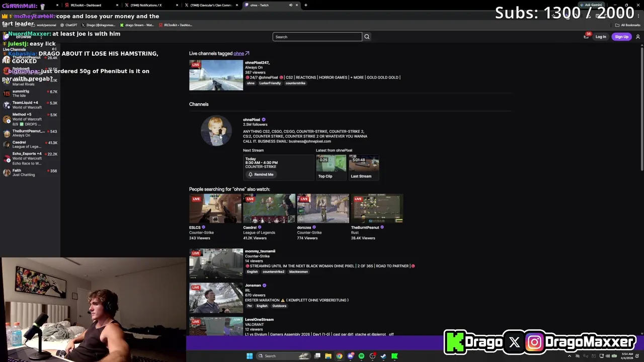This screenshot has height=362, width=644.
Task: Open ohnePixel's profile avatar
Action: pos(216,131)
